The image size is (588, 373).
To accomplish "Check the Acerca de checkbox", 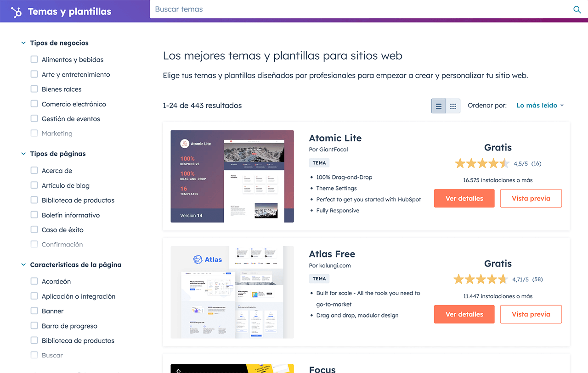I will [x=34, y=170].
